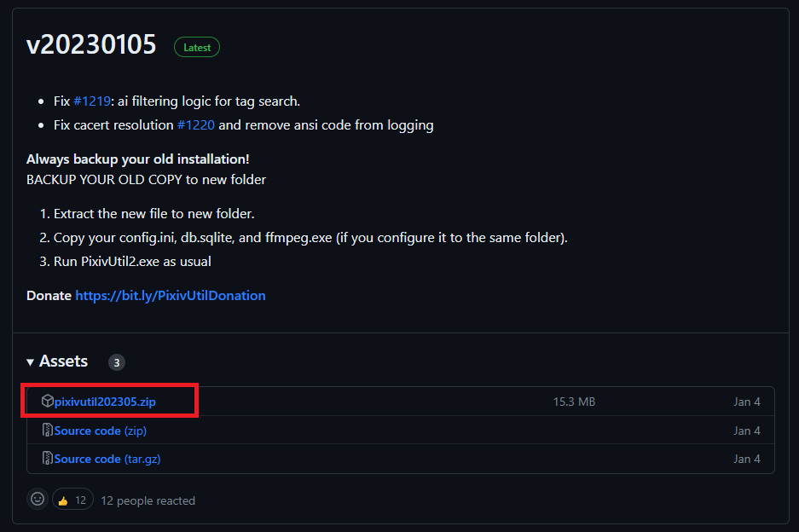
Task: Click the 12 people reacted text
Action: tap(148, 500)
